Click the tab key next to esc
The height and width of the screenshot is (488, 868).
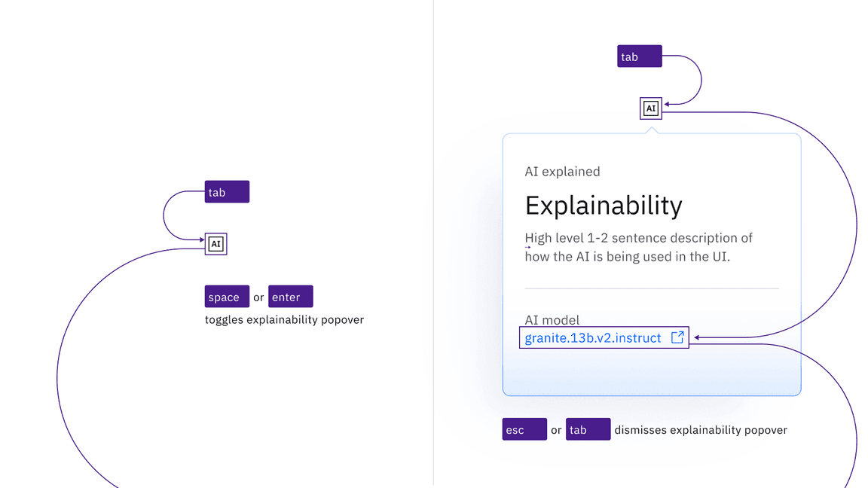[588, 429]
